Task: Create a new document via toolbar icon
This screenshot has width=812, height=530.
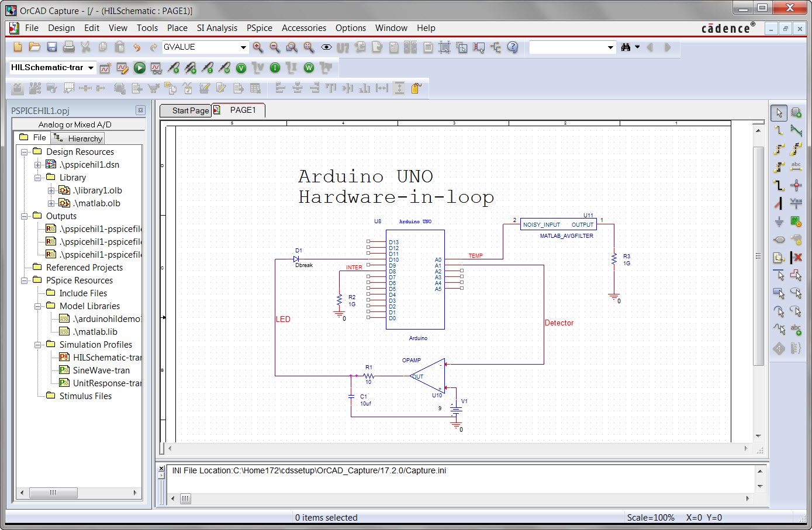Action: (18, 47)
